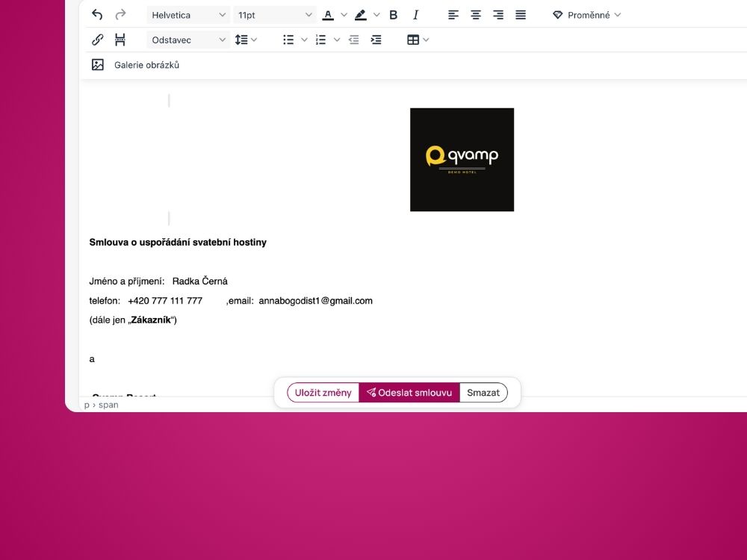Insert a page break icon

tap(120, 40)
